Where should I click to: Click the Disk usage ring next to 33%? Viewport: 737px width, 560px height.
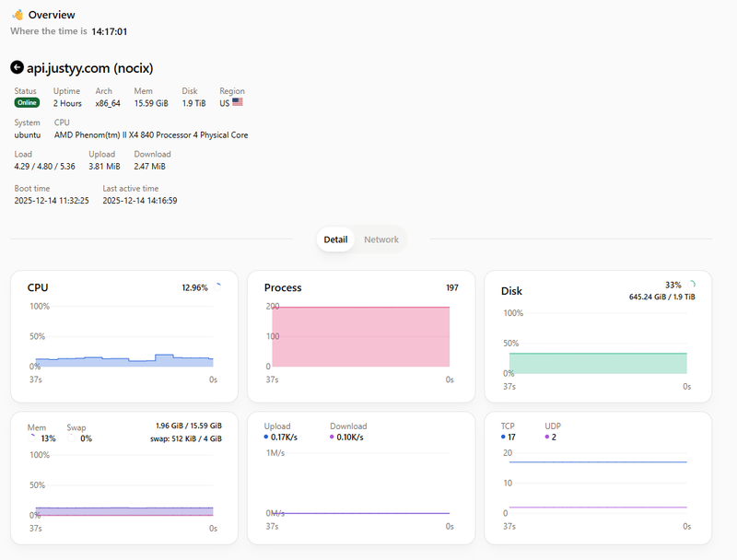pyautogui.click(x=691, y=286)
